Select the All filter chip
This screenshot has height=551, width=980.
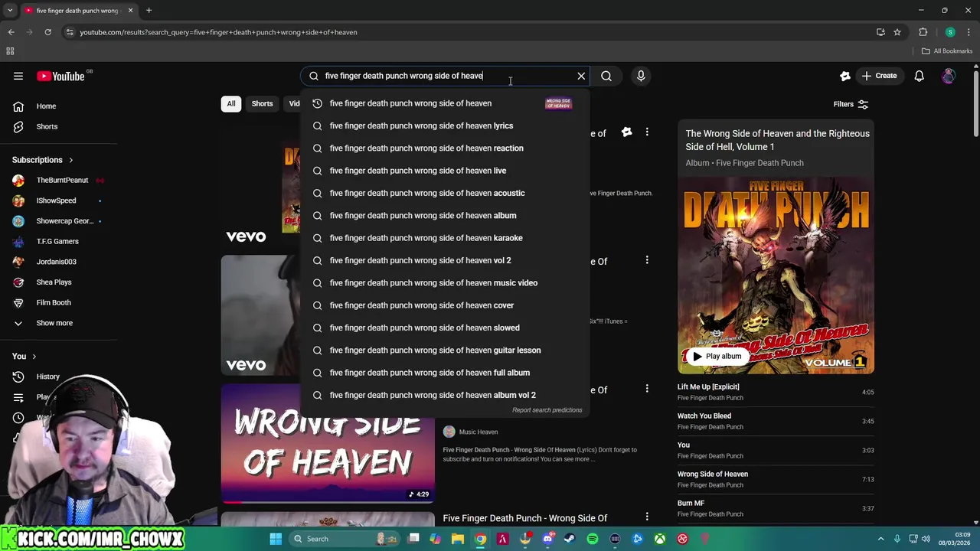[231, 103]
